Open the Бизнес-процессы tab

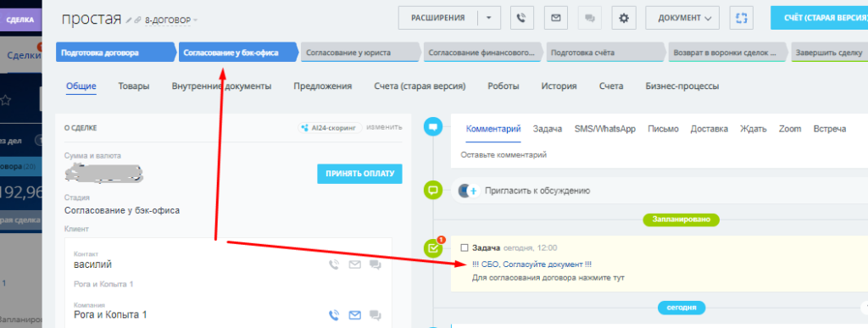coord(682,86)
